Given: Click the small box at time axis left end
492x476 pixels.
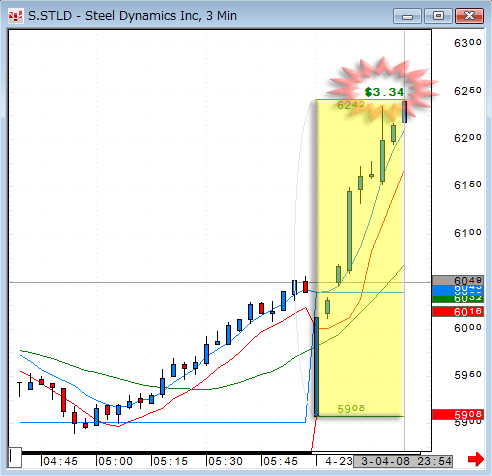Looking at the screenshot, I should point(15,458).
